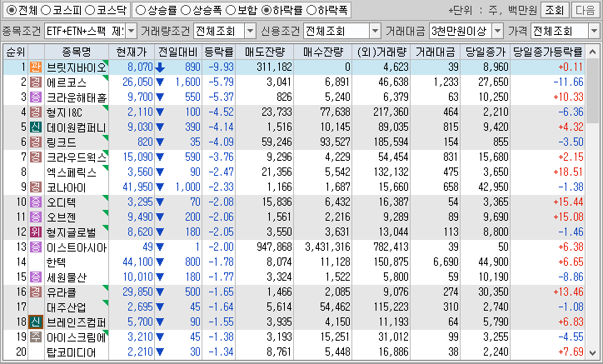Select stock name 한텍

56,262
